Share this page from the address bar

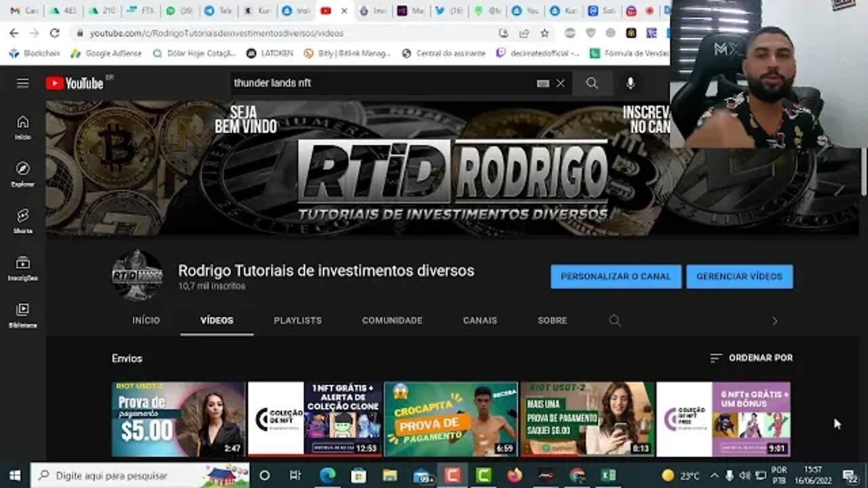[x=524, y=33]
